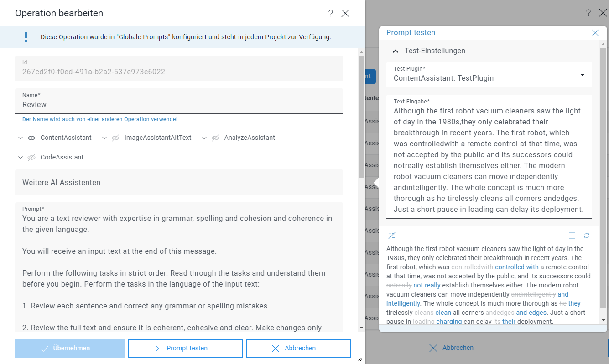Image resolution: width=609 pixels, height=364 pixels.
Task: Tick the checkbox above the result text
Action: click(x=572, y=236)
